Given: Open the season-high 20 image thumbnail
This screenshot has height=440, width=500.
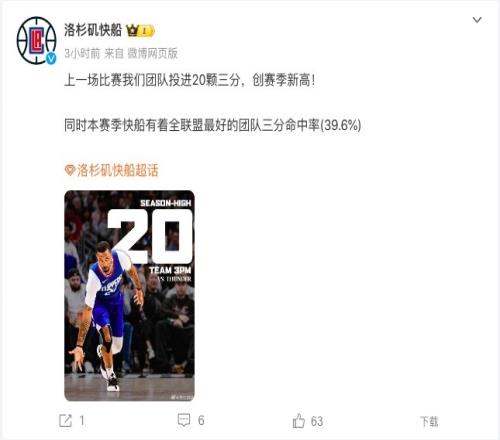Looking at the screenshot, I should [129, 296].
